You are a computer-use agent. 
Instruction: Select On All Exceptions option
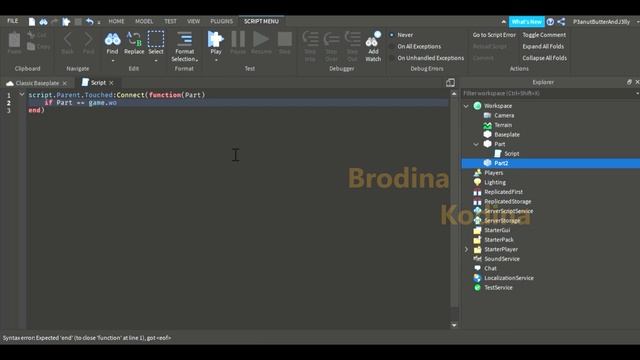391,47
